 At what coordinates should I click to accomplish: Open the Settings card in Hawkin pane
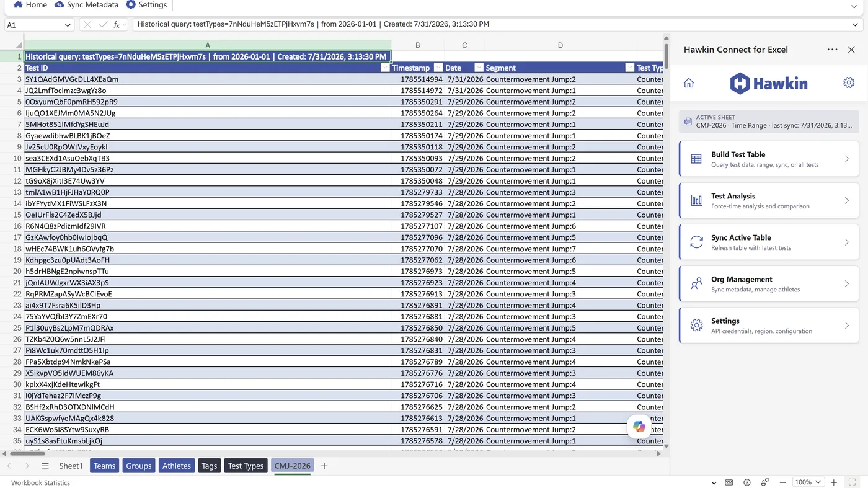769,325
